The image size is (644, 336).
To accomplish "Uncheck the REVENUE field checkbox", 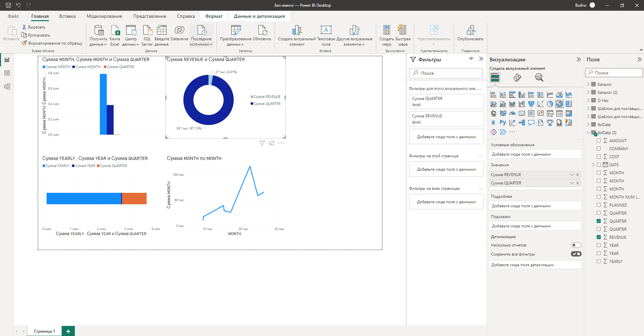I will click(599, 237).
